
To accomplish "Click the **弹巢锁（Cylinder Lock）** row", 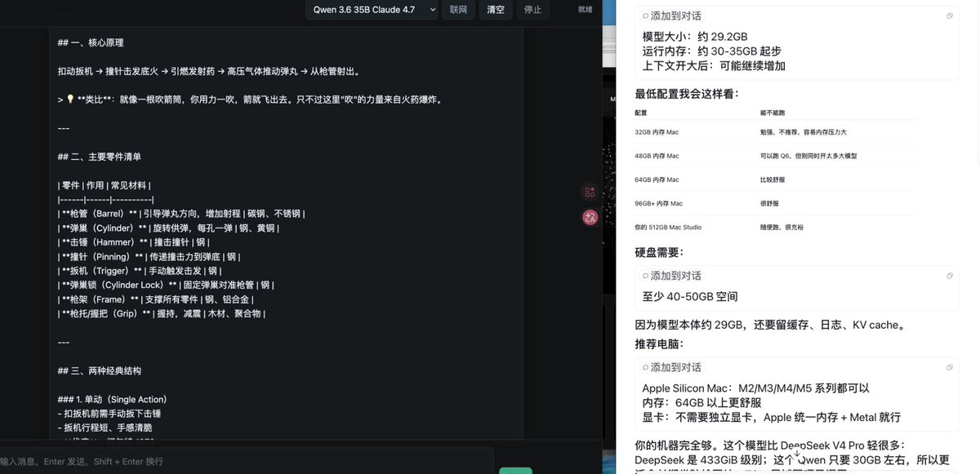I will (x=166, y=285).
